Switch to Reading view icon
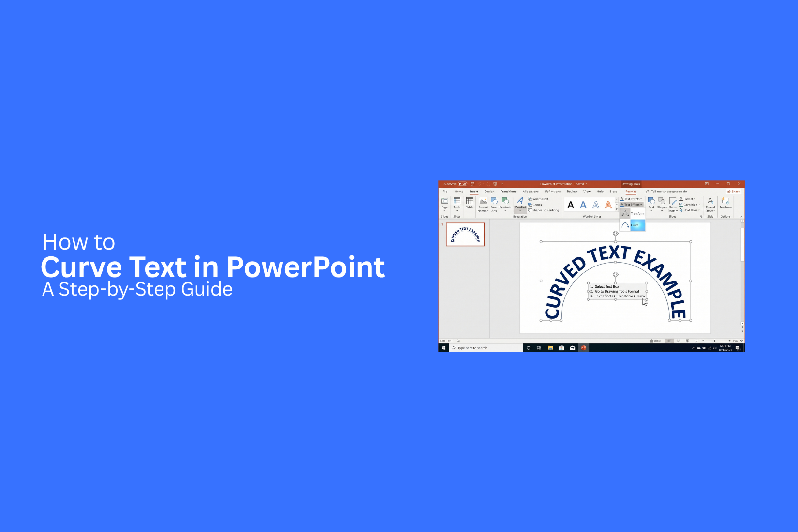The width and height of the screenshot is (798, 532). click(x=687, y=341)
